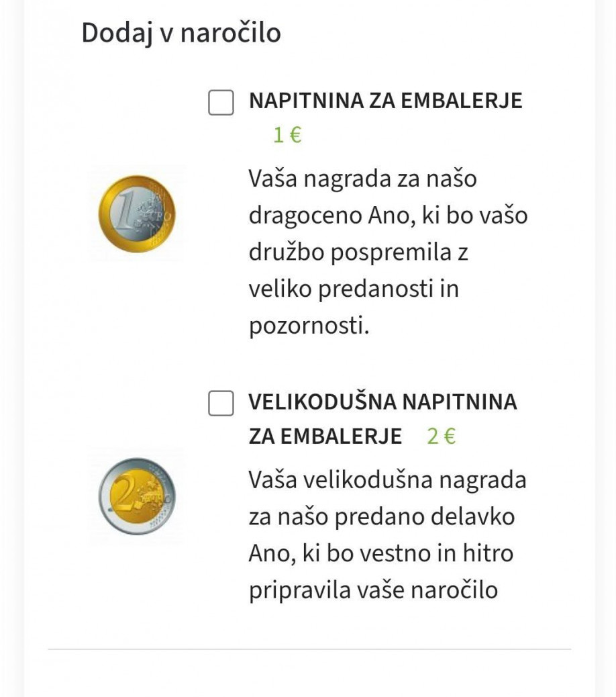The width and height of the screenshot is (616, 697).
Task: Enable the VELIKODUŠNA NAPITNINA checkbox
Action: pyautogui.click(x=221, y=403)
